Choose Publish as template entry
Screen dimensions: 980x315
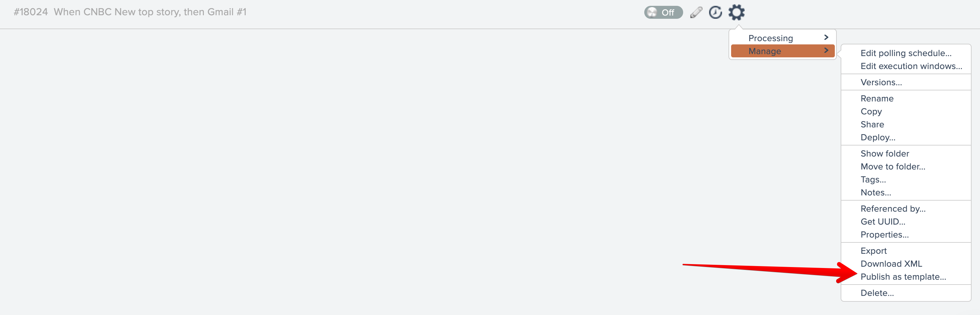click(903, 277)
